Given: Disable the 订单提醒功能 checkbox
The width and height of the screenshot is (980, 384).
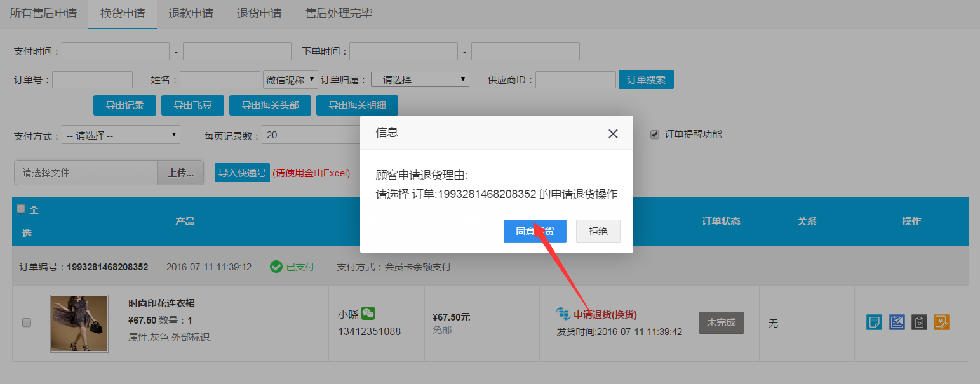Looking at the screenshot, I should pos(655,135).
